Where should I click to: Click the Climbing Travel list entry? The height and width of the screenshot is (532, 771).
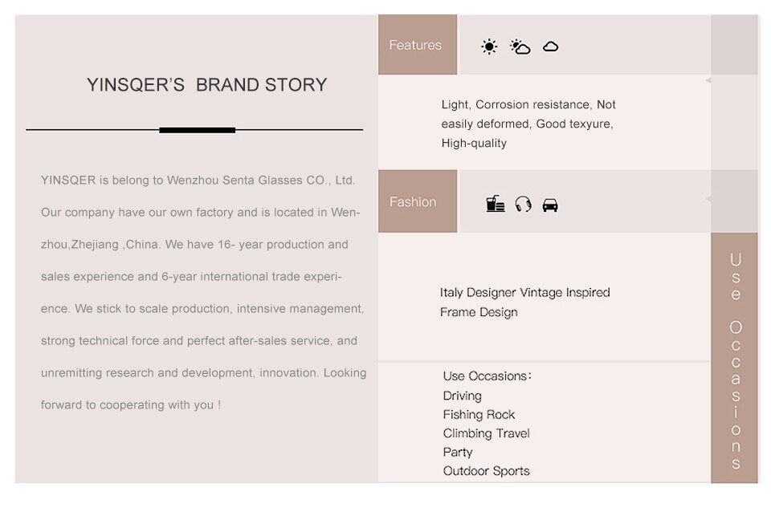pyautogui.click(x=487, y=433)
